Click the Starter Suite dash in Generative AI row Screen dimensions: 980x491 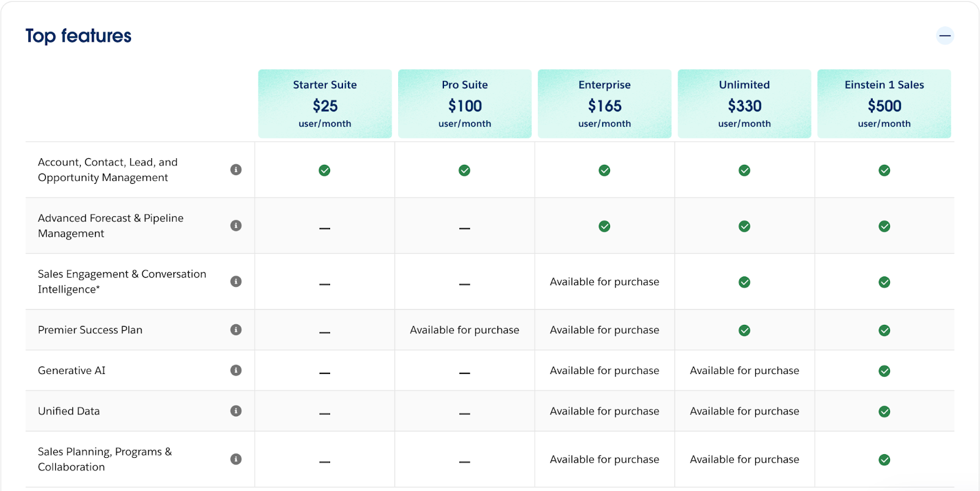[x=325, y=373]
